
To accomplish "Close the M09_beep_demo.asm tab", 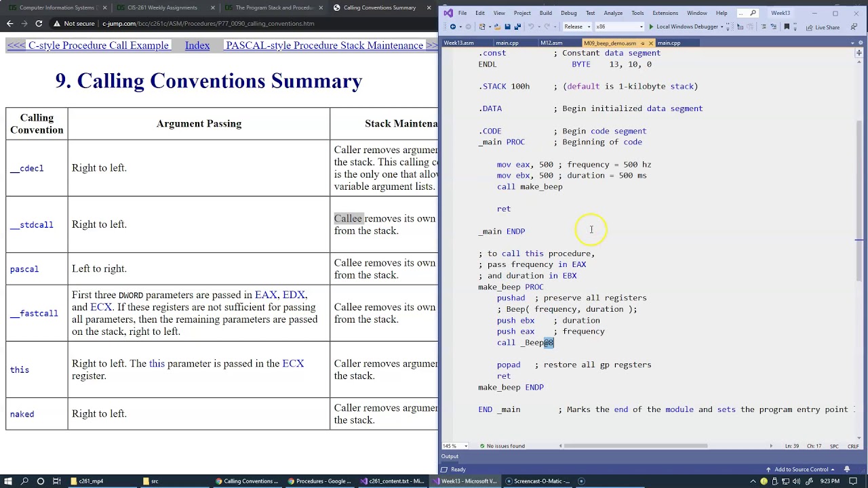I will point(651,43).
